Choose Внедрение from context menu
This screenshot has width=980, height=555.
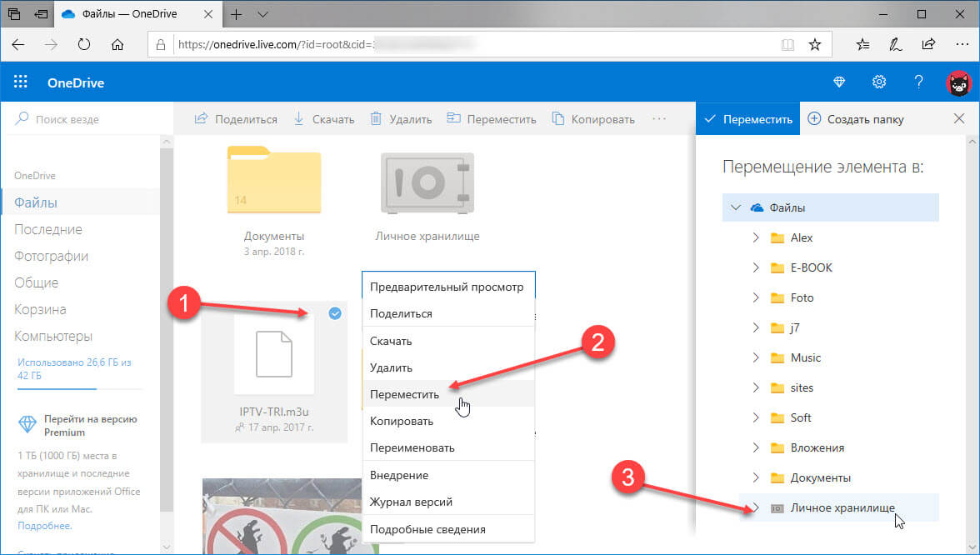point(448,475)
